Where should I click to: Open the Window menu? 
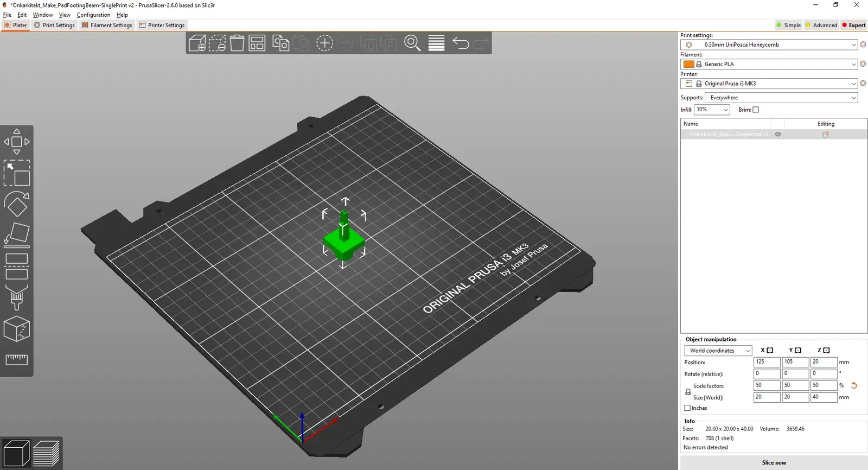pos(43,15)
